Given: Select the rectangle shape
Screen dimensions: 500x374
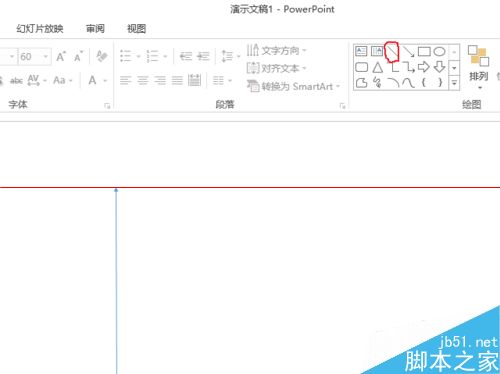Looking at the screenshot, I should coord(424,51).
